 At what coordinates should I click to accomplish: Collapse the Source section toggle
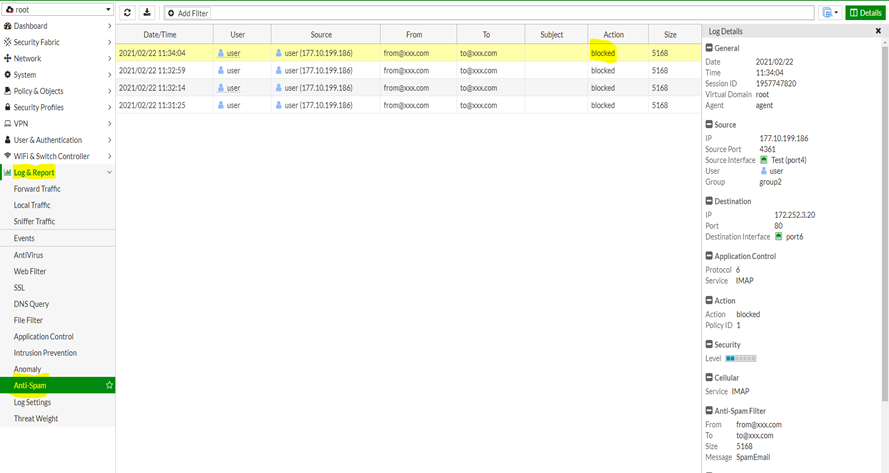pos(709,125)
